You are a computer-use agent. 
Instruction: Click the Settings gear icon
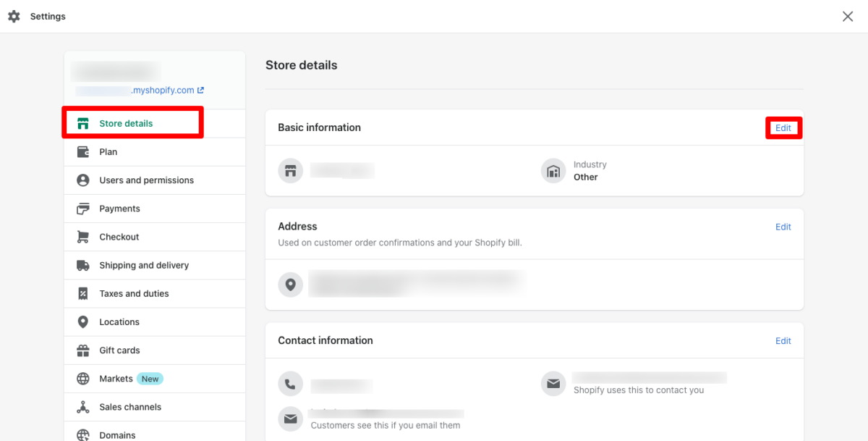click(14, 16)
